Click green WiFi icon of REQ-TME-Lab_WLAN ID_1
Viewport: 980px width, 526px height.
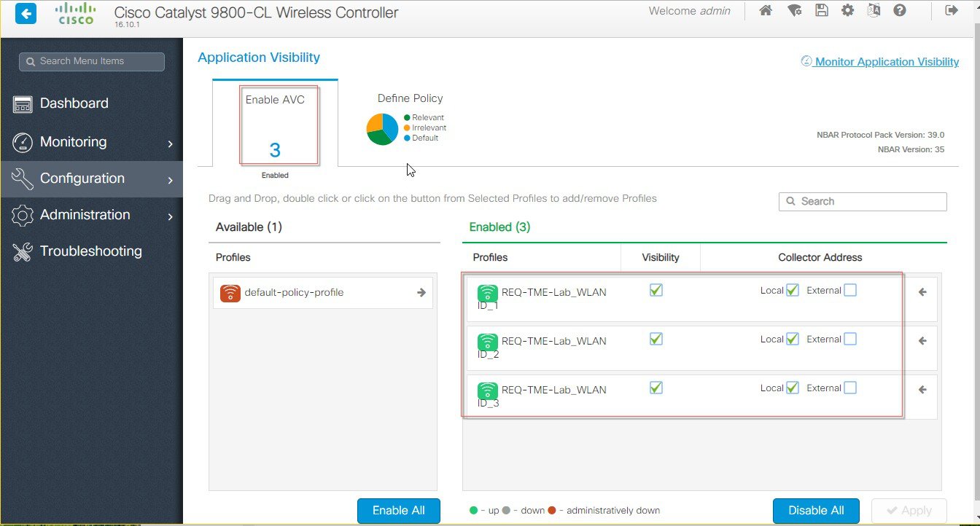(488, 293)
